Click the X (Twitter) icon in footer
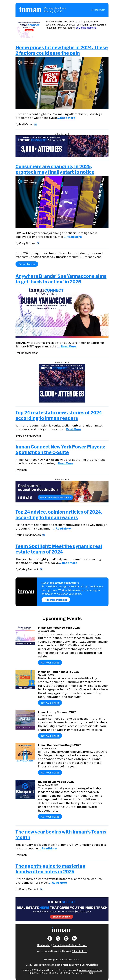The width and height of the screenshot is (124, 980). click(x=58, y=938)
